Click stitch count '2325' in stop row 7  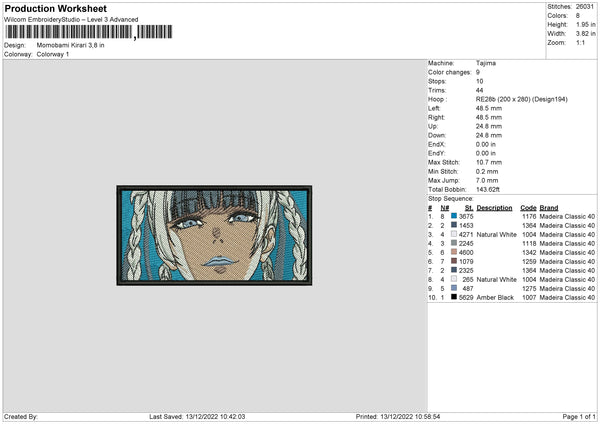point(466,271)
